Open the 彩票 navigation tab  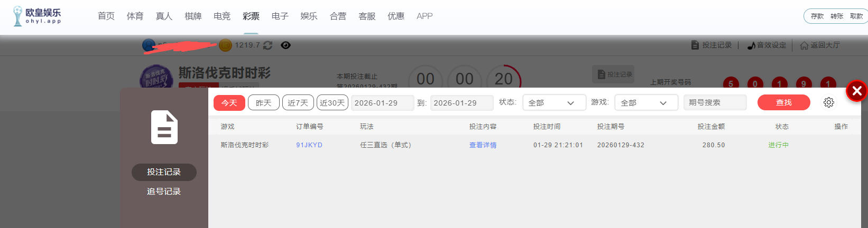pyautogui.click(x=251, y=16)
